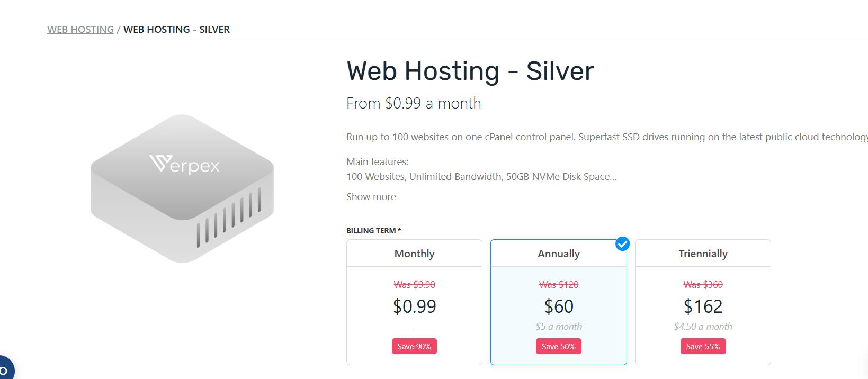Select the Annually billing term header
This screenshot has width=868, height=379.
[x=558, y=254]
